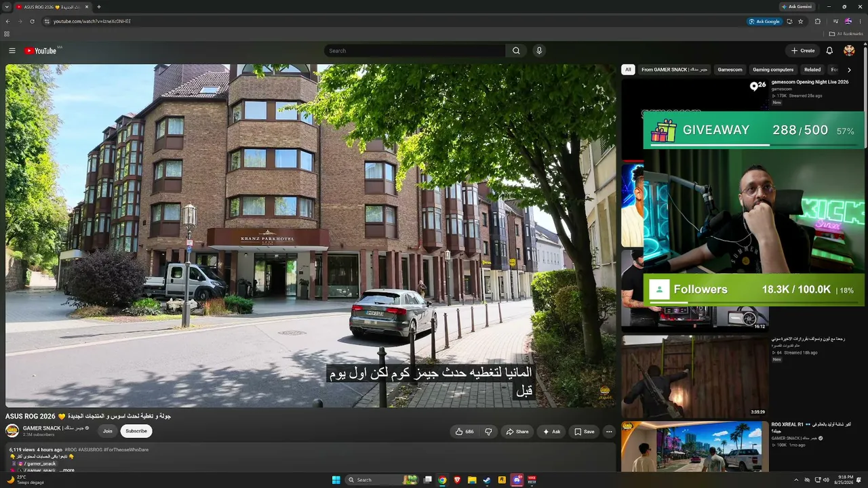Open the Ask Gemini button
Screen dimensions: 868x488
[797, 7]
